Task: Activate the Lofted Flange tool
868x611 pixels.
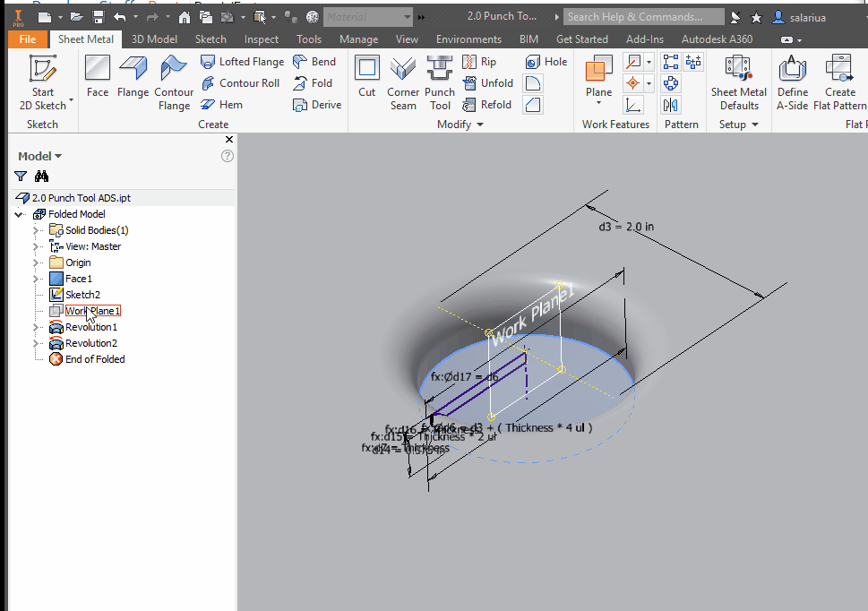Action: pos(243,62)
